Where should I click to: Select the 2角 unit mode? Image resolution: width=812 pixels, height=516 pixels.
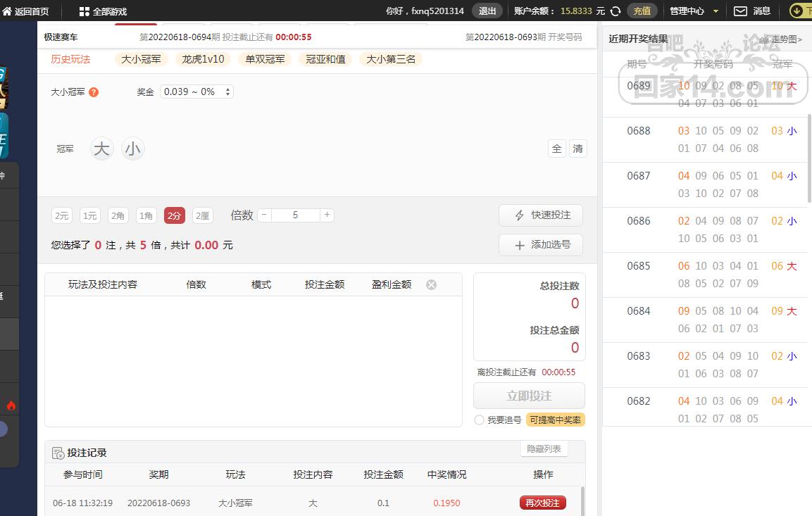tap(118, 215)
